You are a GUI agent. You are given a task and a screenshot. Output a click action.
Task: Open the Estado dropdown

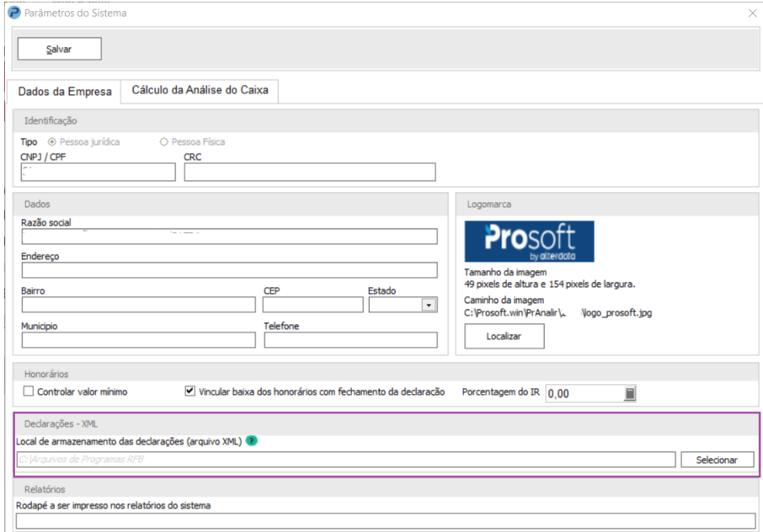tap(429, 305)
